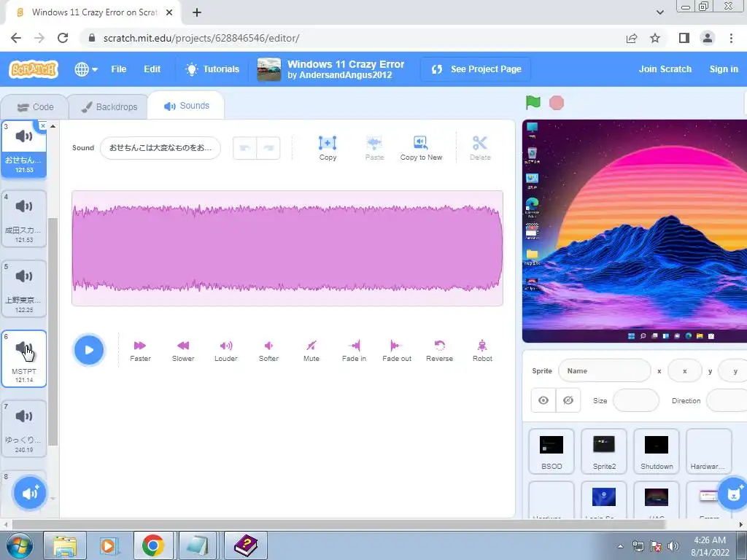Image resolution: width=747 pixels, height=560 pixels.
Task: Switch to the Backdrops tab
Action: pyautogui.click(x=109, y=107)
